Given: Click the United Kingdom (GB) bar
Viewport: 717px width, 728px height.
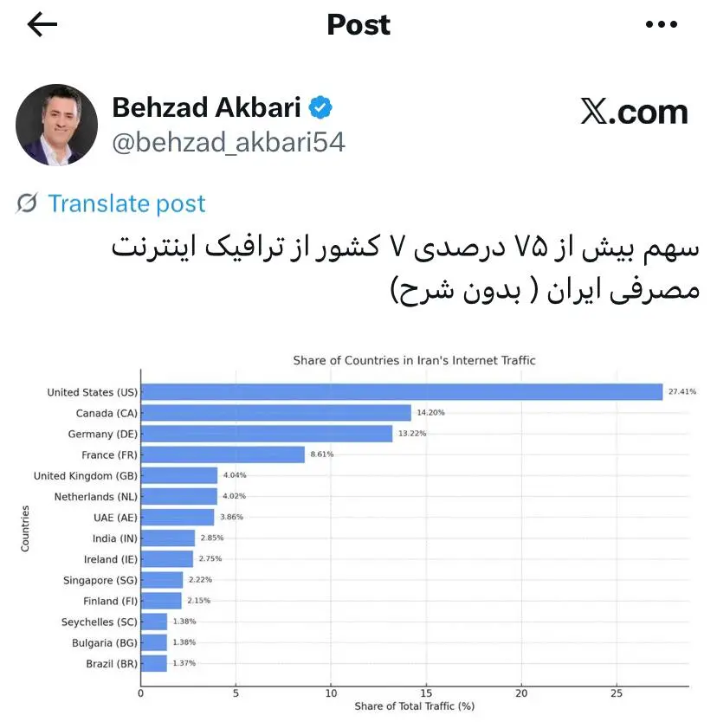Looking at the screenshot, I should pos(178,475).
